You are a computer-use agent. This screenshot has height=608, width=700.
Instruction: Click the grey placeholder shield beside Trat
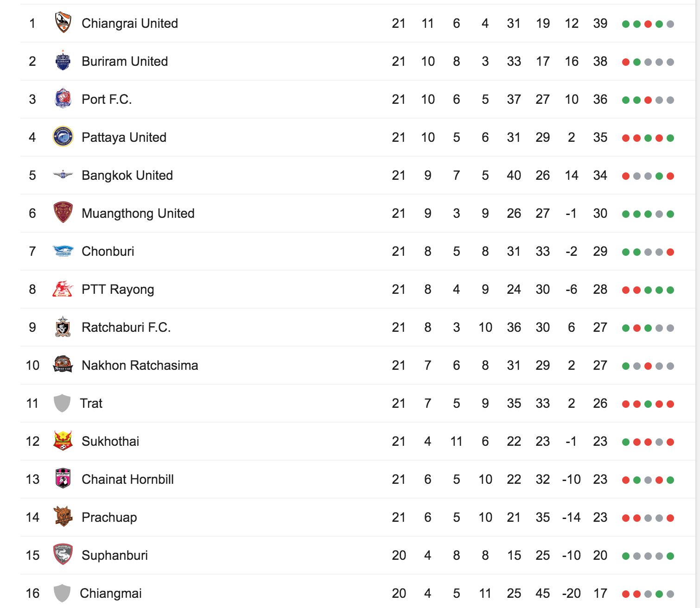[x=62, y=403]
